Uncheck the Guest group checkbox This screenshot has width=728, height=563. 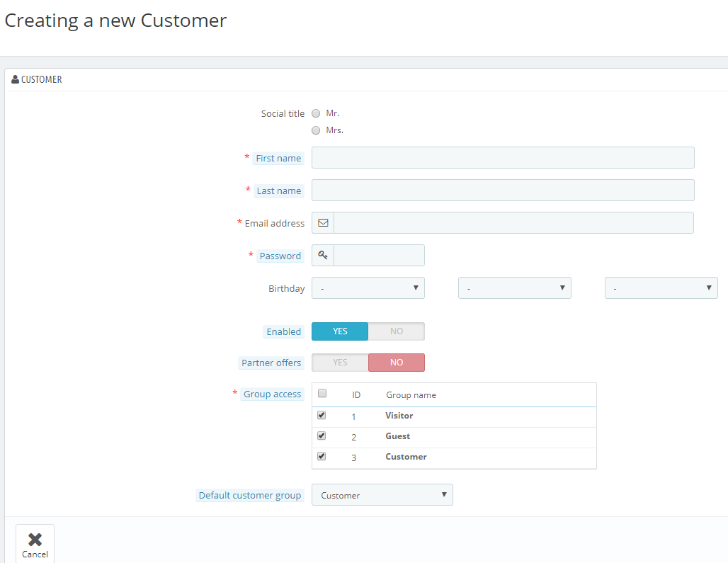[322, 436]
